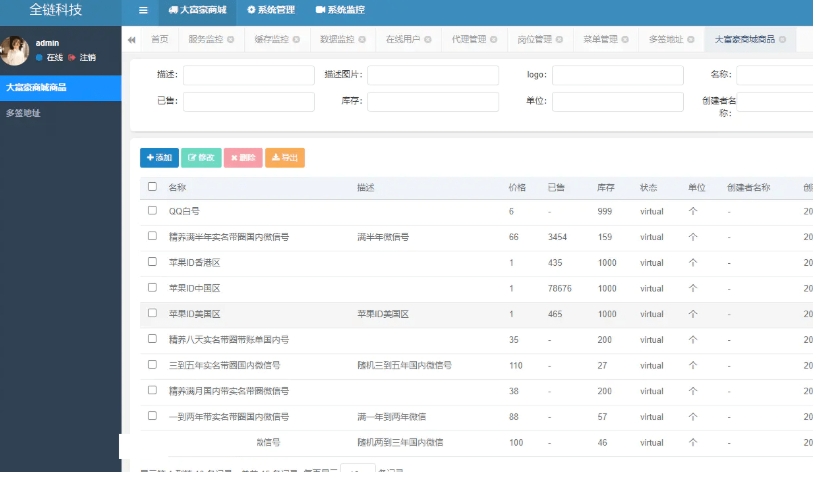The width and height of the screenshot is (822, 481).
Task: Focus the 库存 search field
Action: point(433,102)
